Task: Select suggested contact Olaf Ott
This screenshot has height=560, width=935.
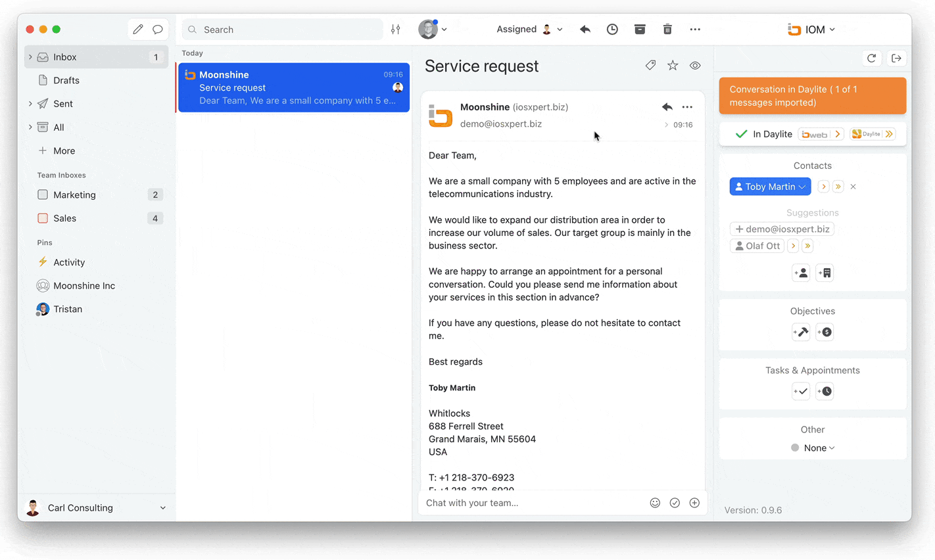Action: 757,246
